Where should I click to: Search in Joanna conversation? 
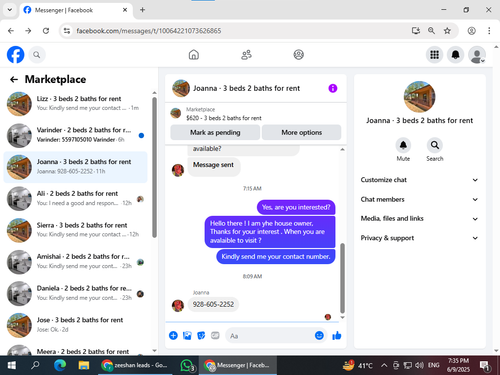pyautogui.click(x=435, y=145)
